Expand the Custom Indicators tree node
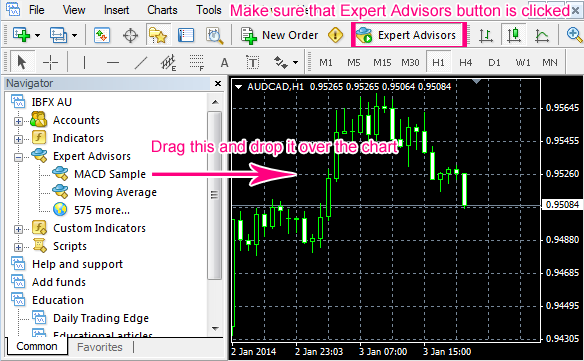The image size is (584, 361). pos(18,229)
